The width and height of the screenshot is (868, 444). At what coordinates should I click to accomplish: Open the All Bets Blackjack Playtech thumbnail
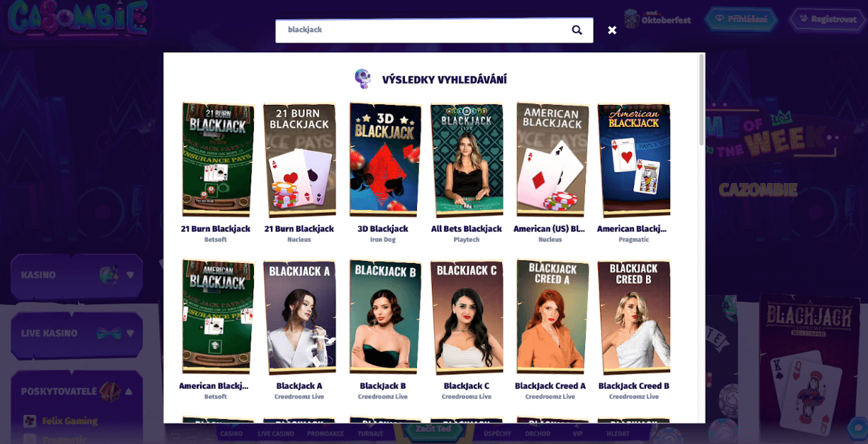[x=467, y=160]
